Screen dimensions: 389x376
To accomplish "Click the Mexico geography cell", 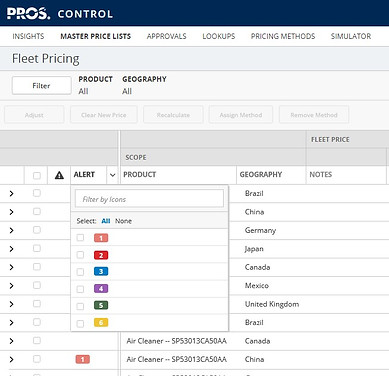I will 257,285.
